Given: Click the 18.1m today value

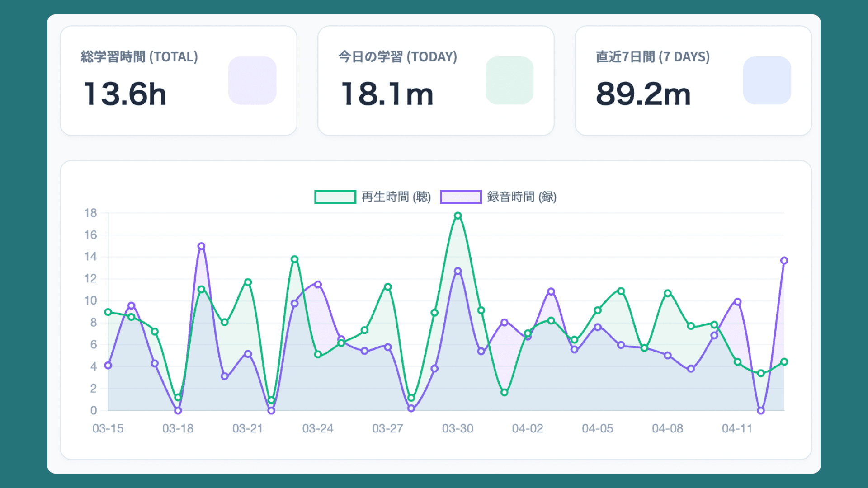Looking at the screenshot, I should tap(387, 94).
